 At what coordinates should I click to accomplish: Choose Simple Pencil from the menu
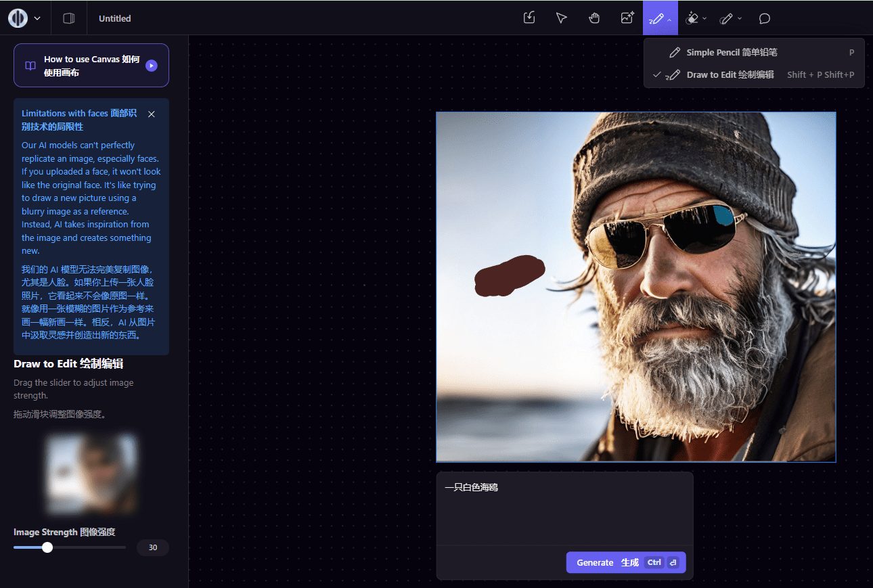tap(754, 52)
